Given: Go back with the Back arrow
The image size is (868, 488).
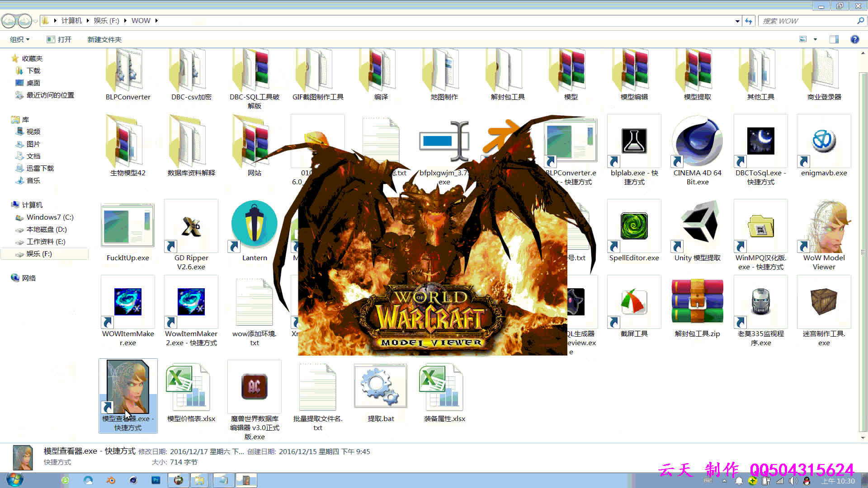Looking at the screenshot, I should click(9, 21).
